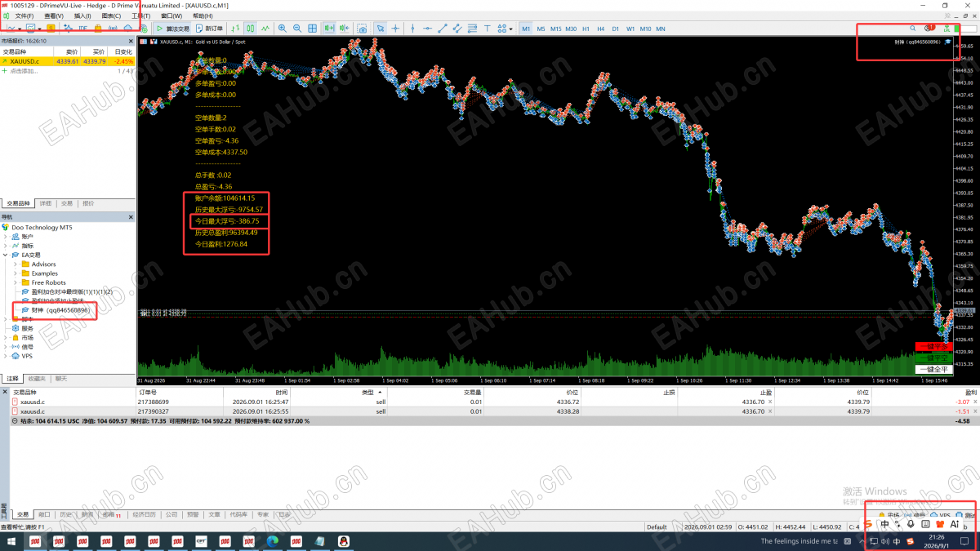Click the tile windows grid icon
Viewport: 980px width, 551px height.
pyautogui.click(x=312, y=29)
